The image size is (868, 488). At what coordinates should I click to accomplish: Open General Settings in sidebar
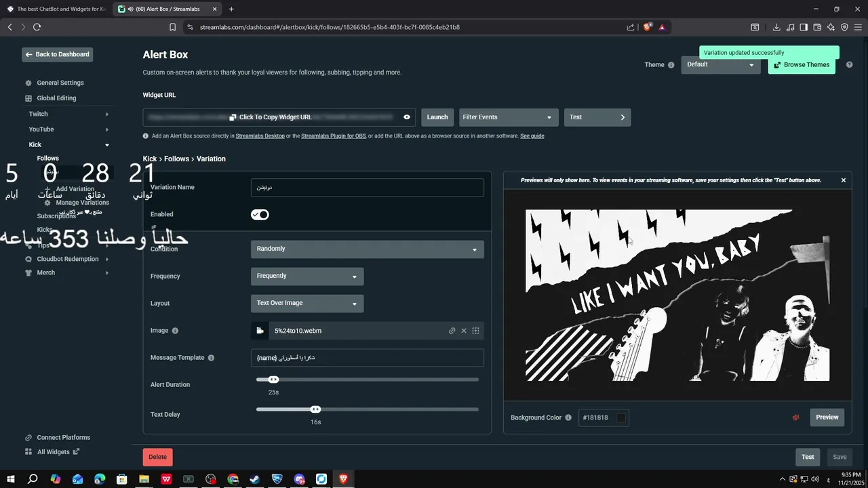coord(60,83)
